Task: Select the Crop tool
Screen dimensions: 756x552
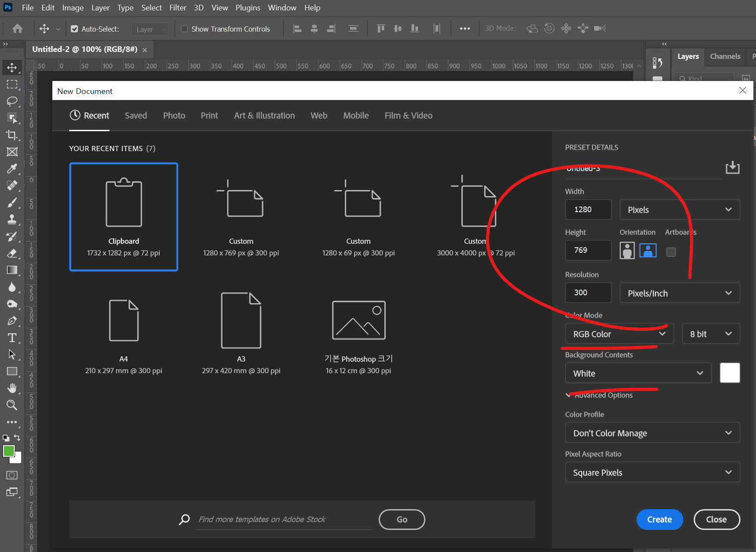Action: click(x=12, y=135)
